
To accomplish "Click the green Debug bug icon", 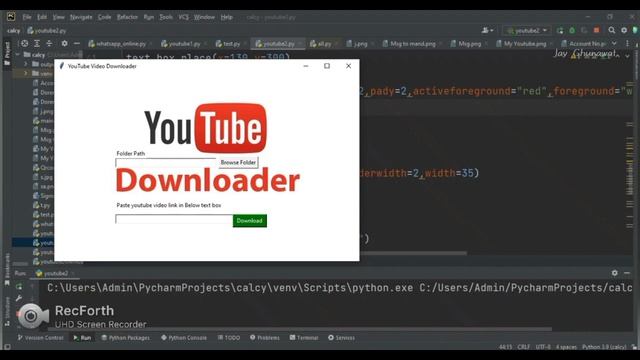I will (572, 31).
